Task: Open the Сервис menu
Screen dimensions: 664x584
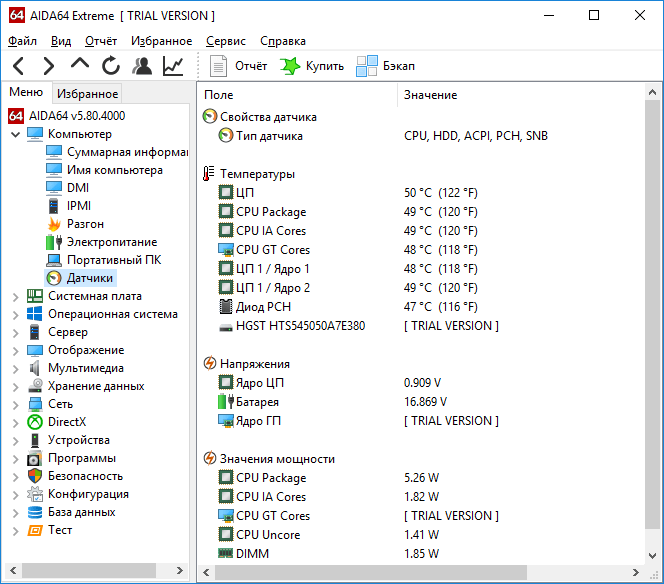Action: (226, 41)
